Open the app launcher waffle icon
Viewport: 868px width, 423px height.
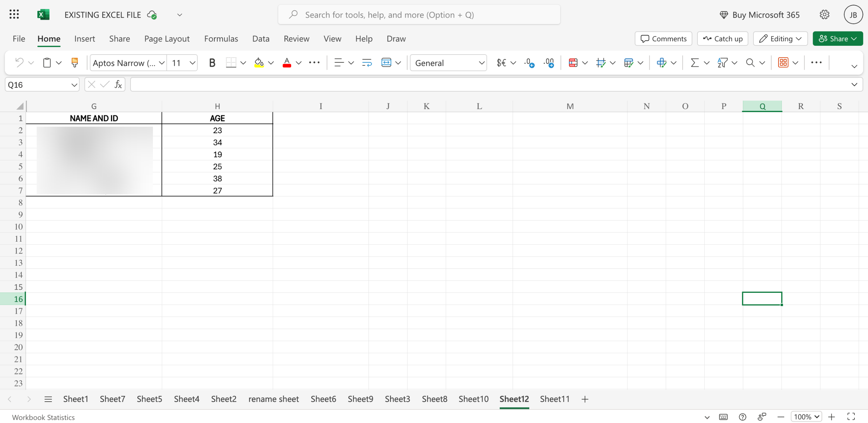[x=14, y=15]
